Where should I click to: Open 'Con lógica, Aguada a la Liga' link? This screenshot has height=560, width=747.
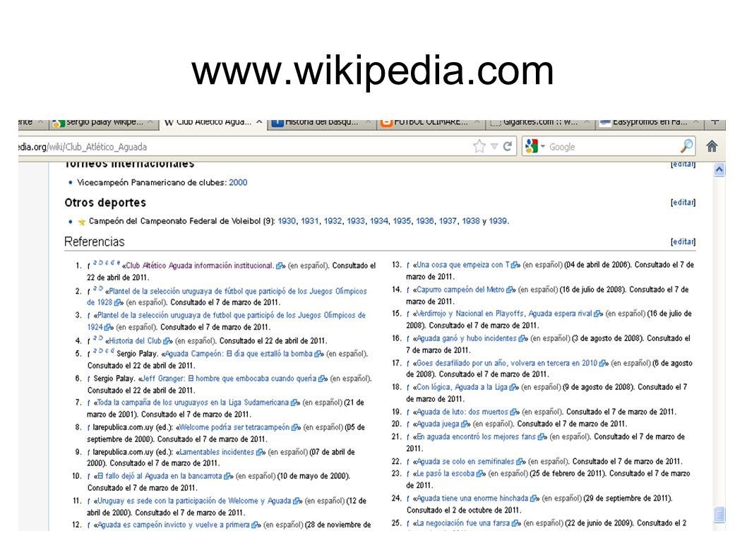click(462, 388)
